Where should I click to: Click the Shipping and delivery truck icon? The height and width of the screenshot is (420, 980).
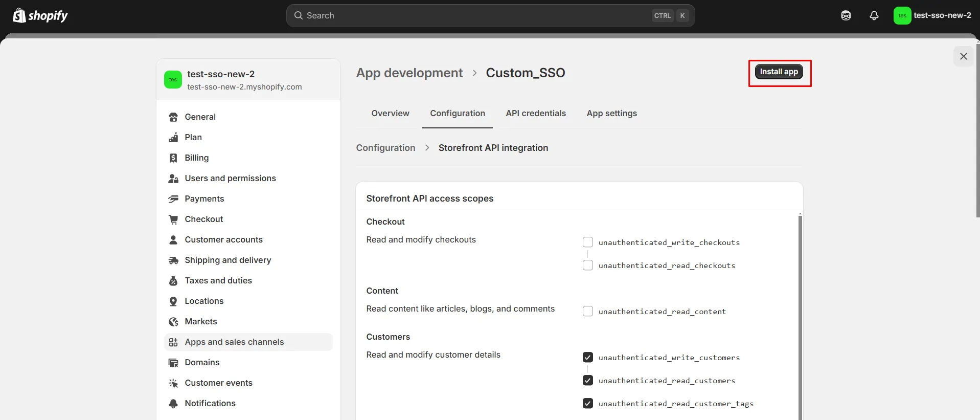click(173, 260)
